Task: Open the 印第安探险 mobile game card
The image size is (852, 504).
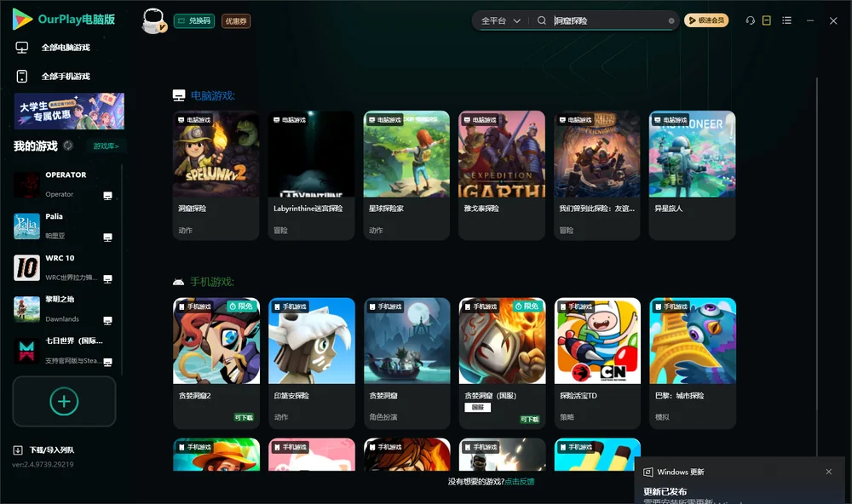Action: (311, 363)
